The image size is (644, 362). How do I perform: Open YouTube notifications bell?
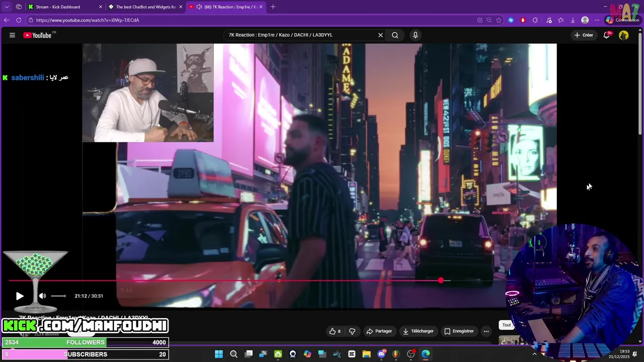(607, 35)
